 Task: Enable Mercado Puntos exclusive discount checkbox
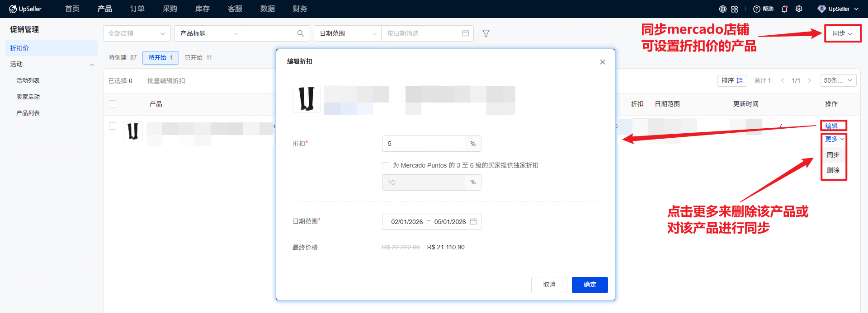point(386,166)
